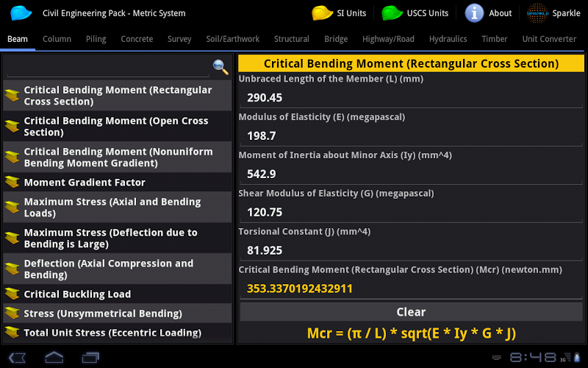This screenshot has width=588, height=368.
Task: Tap the Android home navigation icon
Action: (x=54, y=357)
